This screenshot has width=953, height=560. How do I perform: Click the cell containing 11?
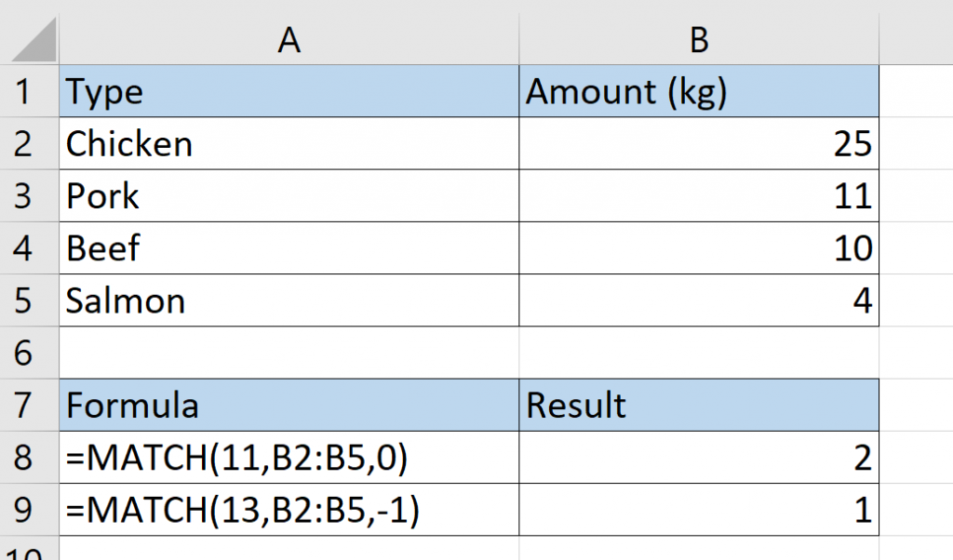[x=698, y=195]
